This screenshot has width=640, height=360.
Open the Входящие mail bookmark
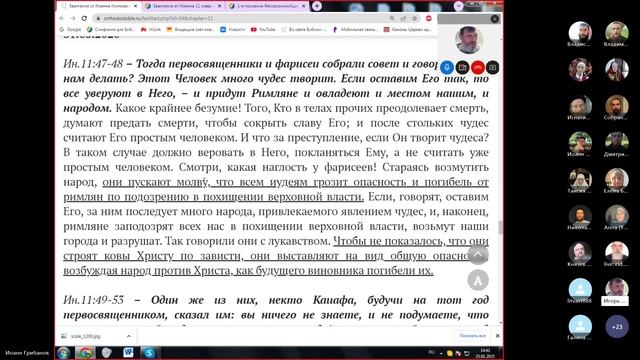[x=190, y=29]
